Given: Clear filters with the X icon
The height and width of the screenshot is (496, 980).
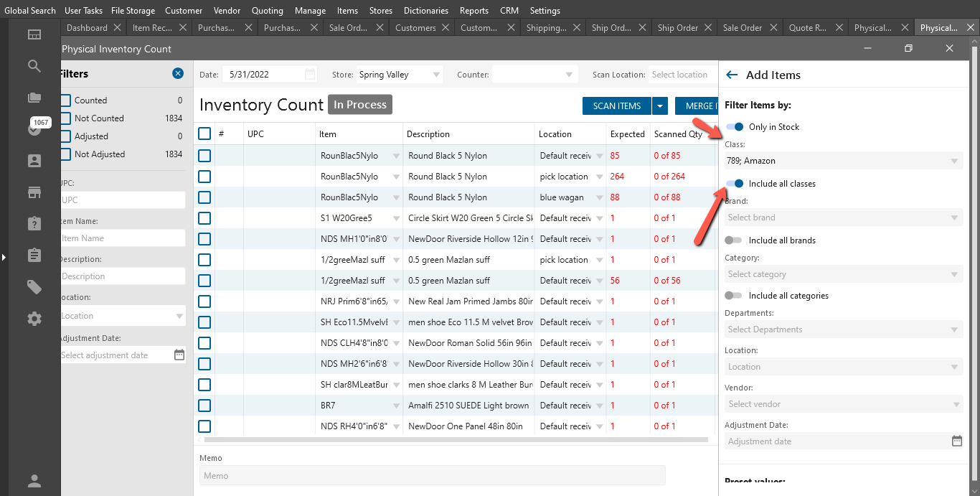Looking at the screenshot, I should [178, 73].
